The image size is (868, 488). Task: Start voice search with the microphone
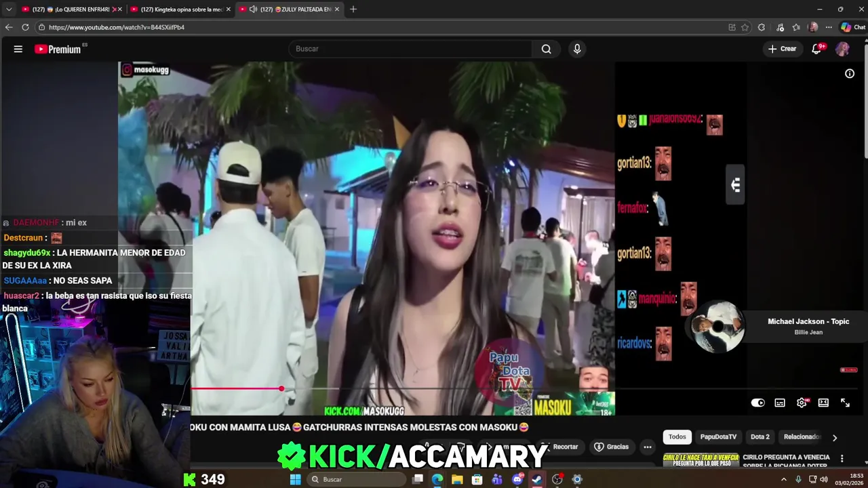(x=577, y=49)
